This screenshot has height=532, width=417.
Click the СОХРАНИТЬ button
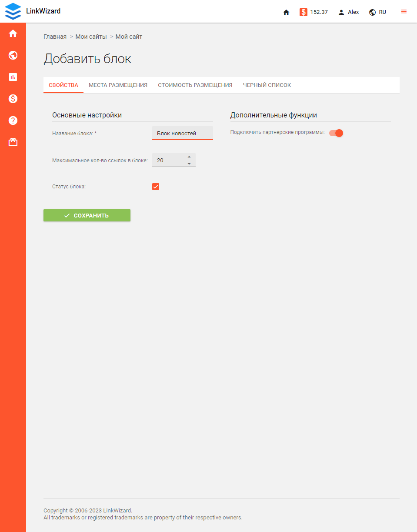87,215
